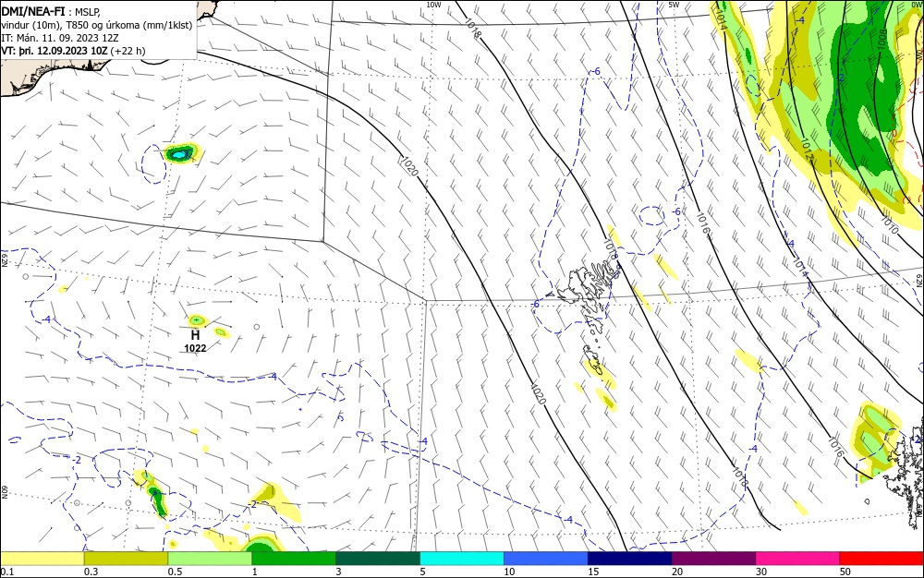Click the legend value 5
The image size is (924, 578).
[x=422, y=572]
